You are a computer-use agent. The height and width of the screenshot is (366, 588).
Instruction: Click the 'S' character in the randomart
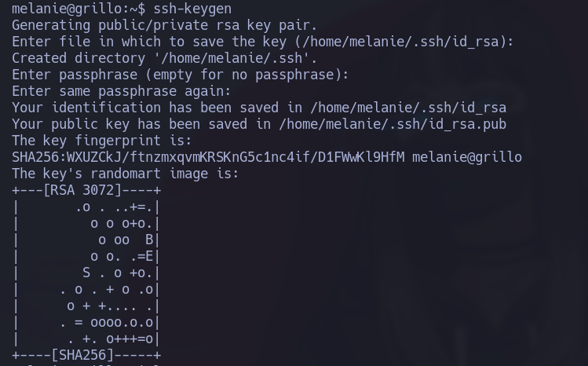tap(86, 273)
